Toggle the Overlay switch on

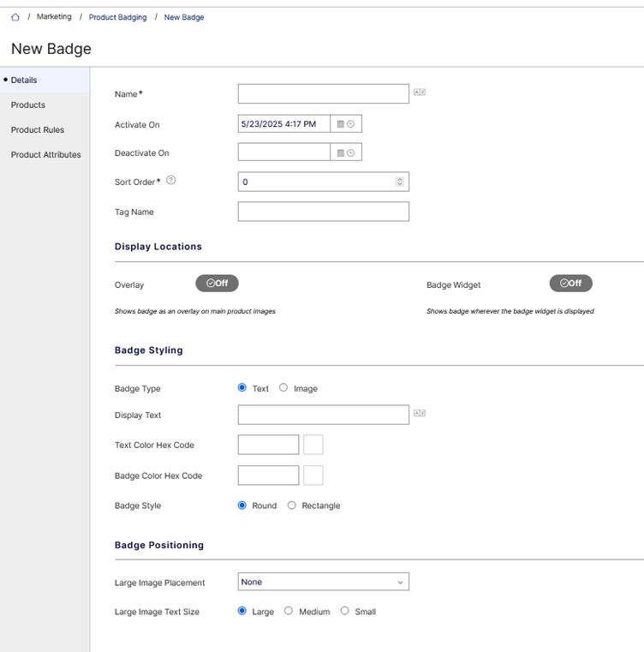coord(217,284)
